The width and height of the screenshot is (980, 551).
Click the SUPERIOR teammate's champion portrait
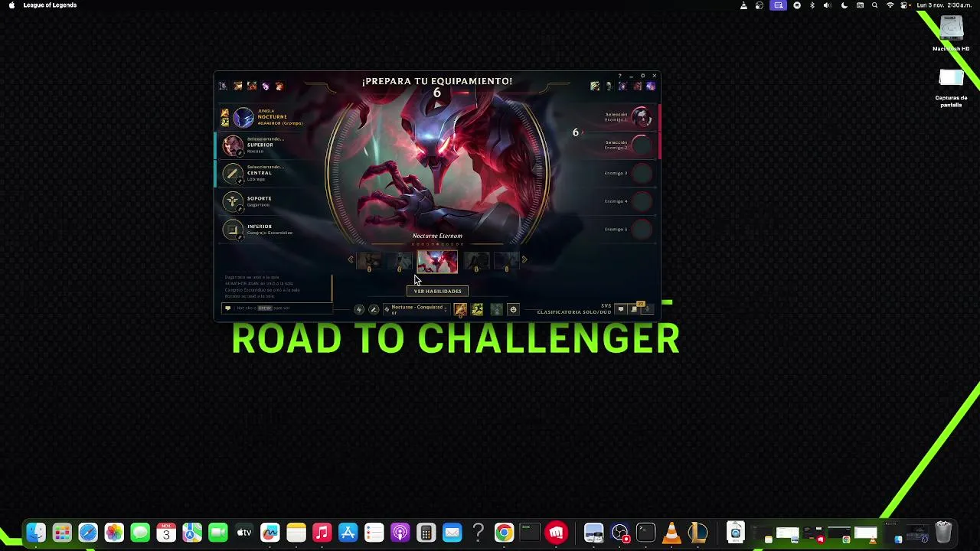click(x=233, y=145)
